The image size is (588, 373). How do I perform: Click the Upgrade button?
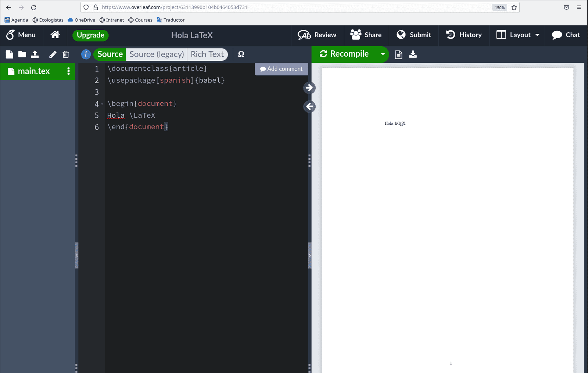coord(90,35)
